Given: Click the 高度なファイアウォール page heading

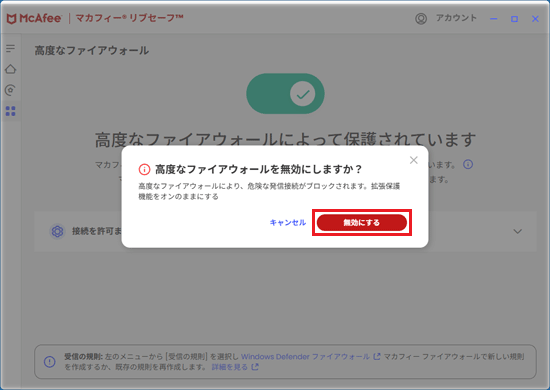Looking at the screenshot, I should pos(92,51).
